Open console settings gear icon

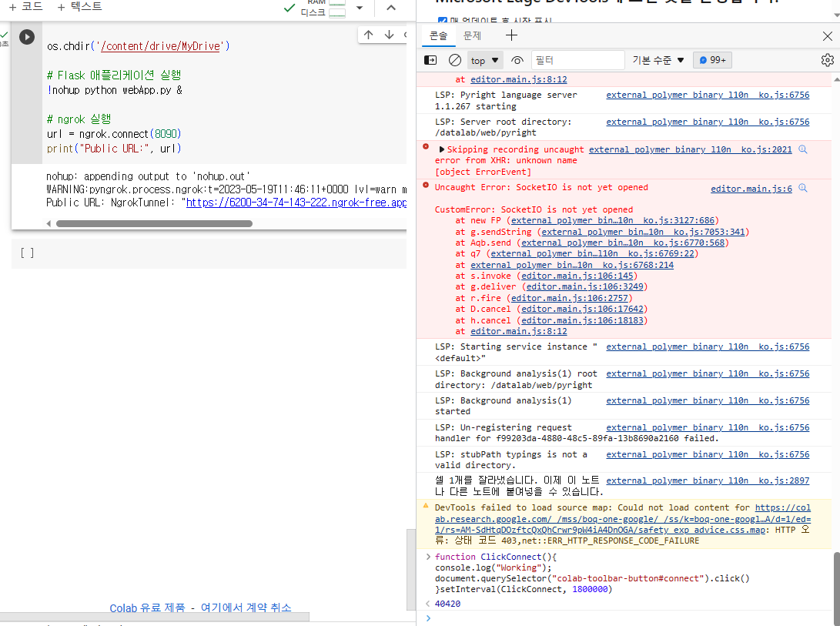pos(827,60)
